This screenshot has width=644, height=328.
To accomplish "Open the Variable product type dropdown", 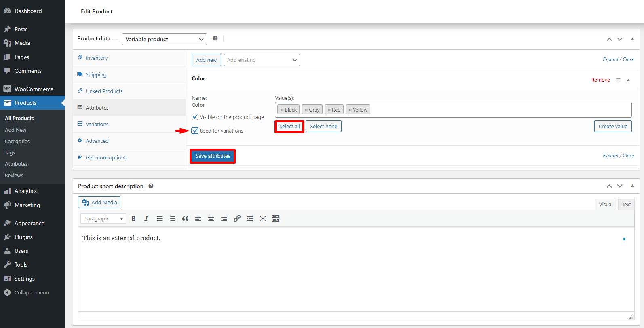I will [164, 39].
